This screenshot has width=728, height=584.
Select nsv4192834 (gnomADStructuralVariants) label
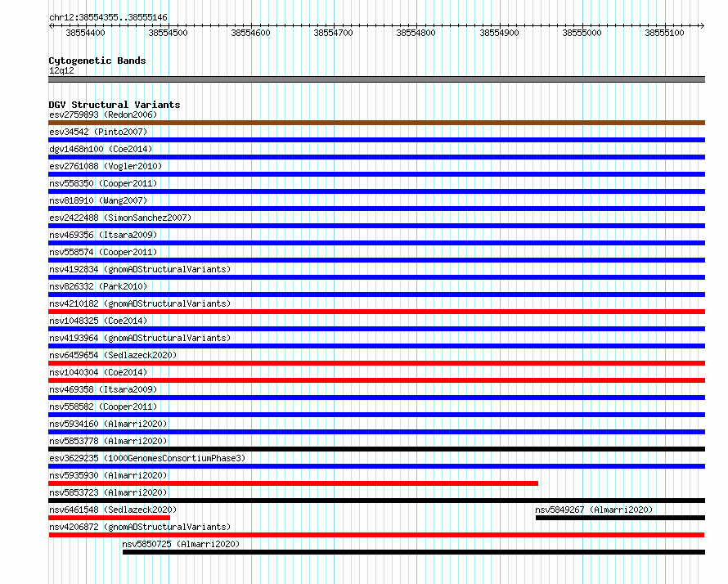tap(140, 269)
